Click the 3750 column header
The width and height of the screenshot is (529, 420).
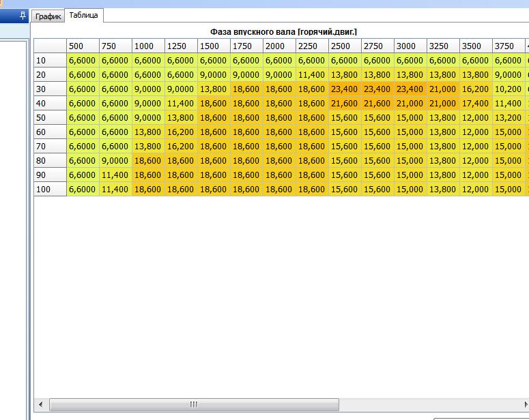[x=509, y=46]
